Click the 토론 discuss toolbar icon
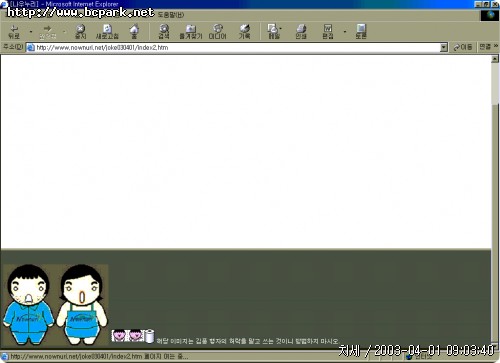 tap(361, 32)
